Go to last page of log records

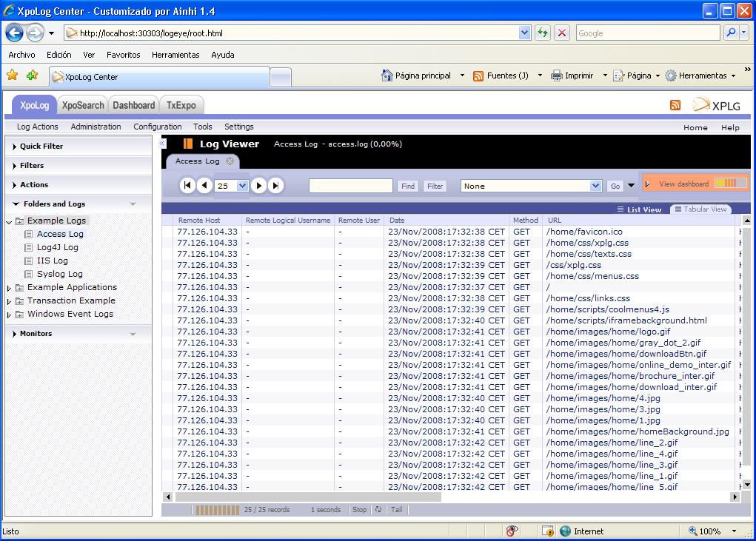[275, 186]
